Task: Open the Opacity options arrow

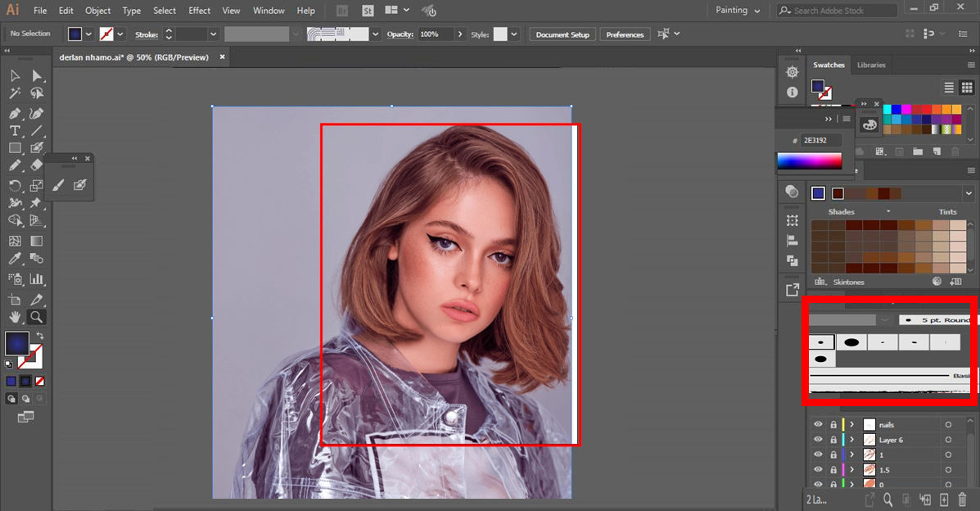Action: pos(461,34)
